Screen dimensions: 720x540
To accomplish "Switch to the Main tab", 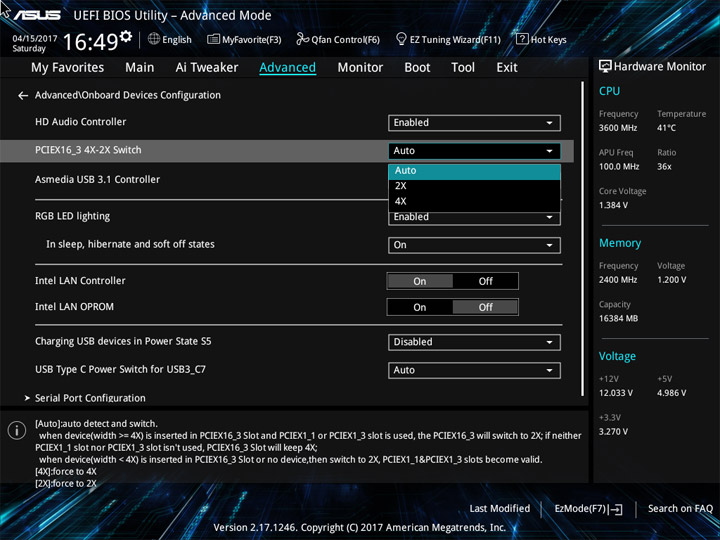I will [x=140, y=68].
